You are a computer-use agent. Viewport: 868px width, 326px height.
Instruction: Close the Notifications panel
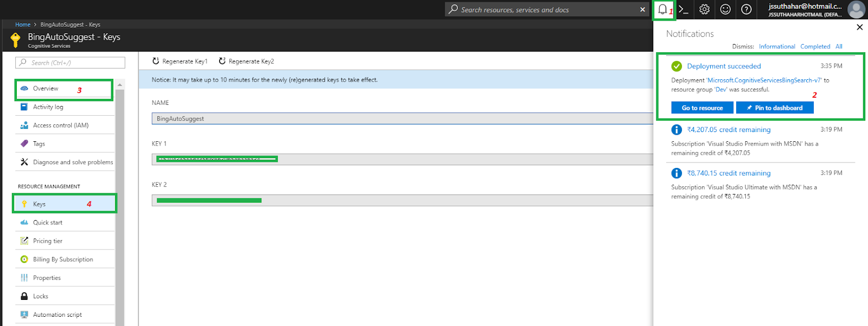coord(859,27)
